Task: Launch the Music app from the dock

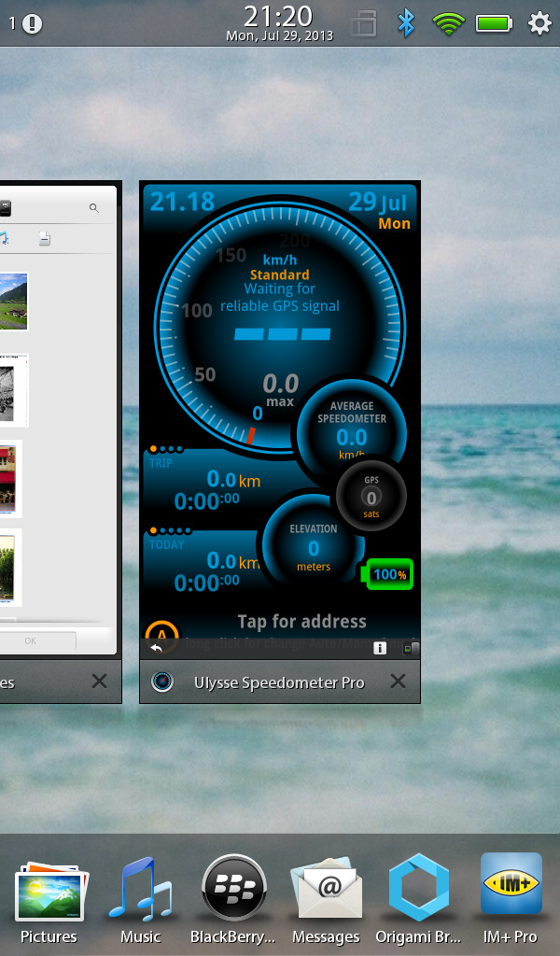Action: click(x=140, y=899)
